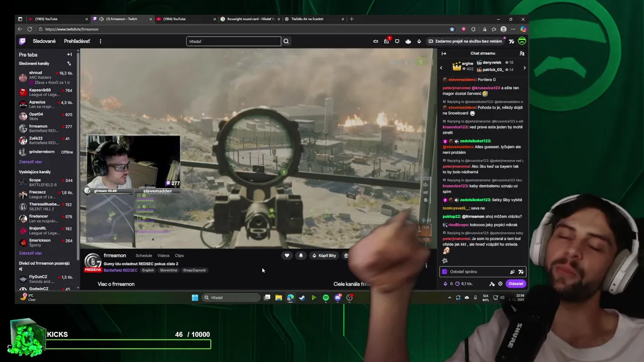This screenshot has width=644, height=362.
Task: Switch to the (1964) YouTube tab
Action: [186, 19]
